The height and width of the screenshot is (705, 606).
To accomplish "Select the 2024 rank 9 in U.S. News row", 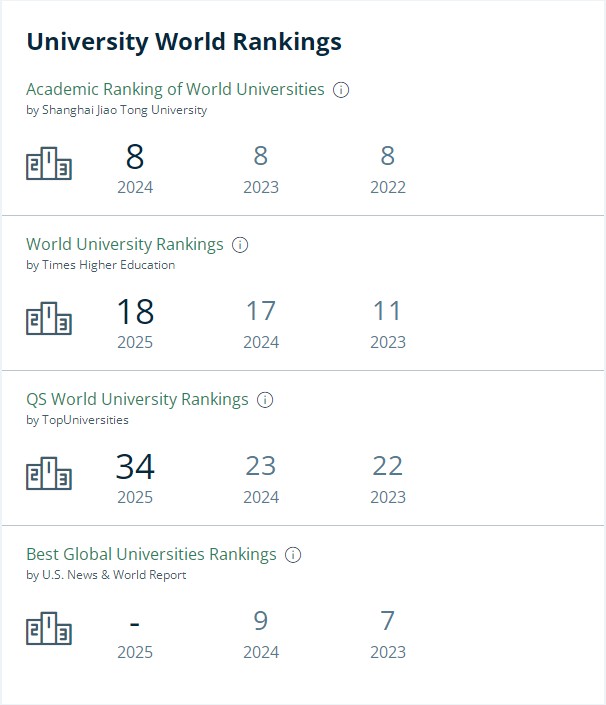I will coord(261,622).
